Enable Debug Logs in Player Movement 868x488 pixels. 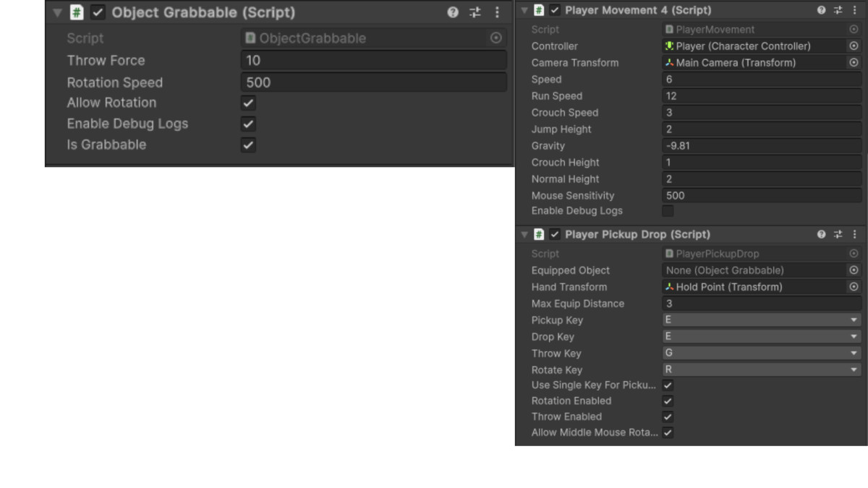pos(668,211)
